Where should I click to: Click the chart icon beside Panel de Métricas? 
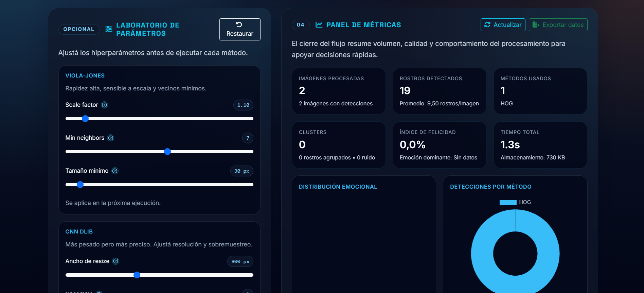point(319,25)
